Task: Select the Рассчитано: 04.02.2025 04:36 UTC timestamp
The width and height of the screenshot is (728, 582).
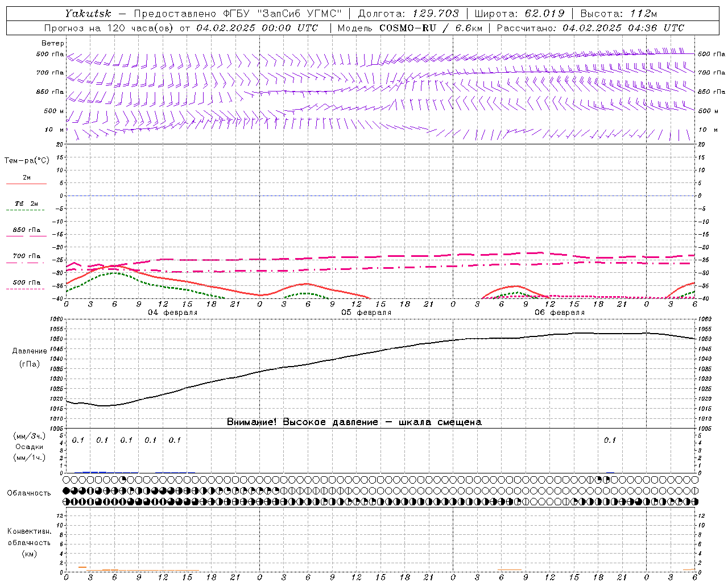Action: click(x=590, y=28)
